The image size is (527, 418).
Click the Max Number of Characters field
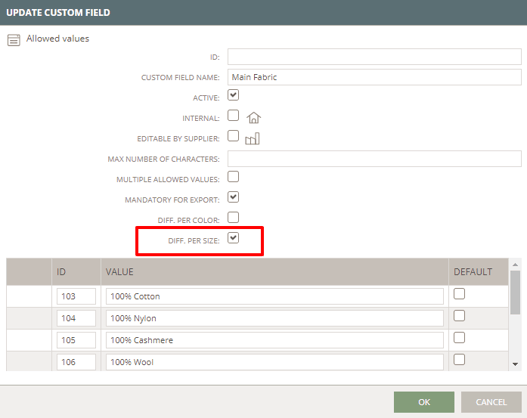(374, 159)
